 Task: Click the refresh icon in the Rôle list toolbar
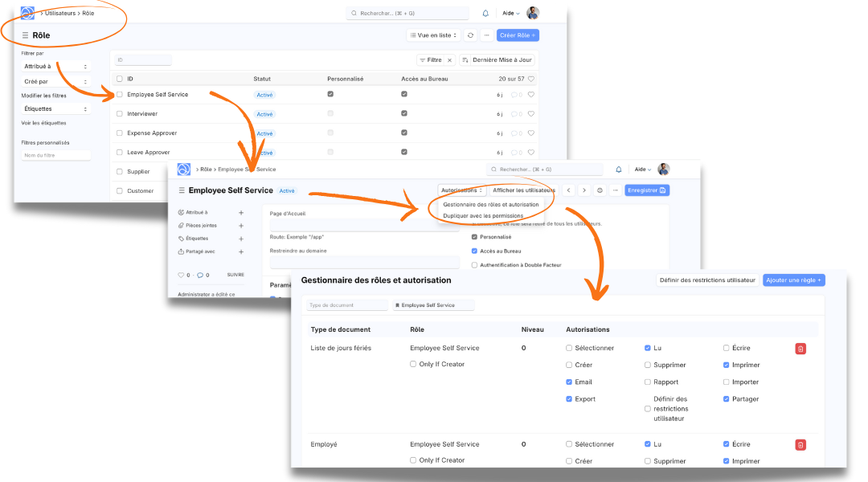coord(471,35)
